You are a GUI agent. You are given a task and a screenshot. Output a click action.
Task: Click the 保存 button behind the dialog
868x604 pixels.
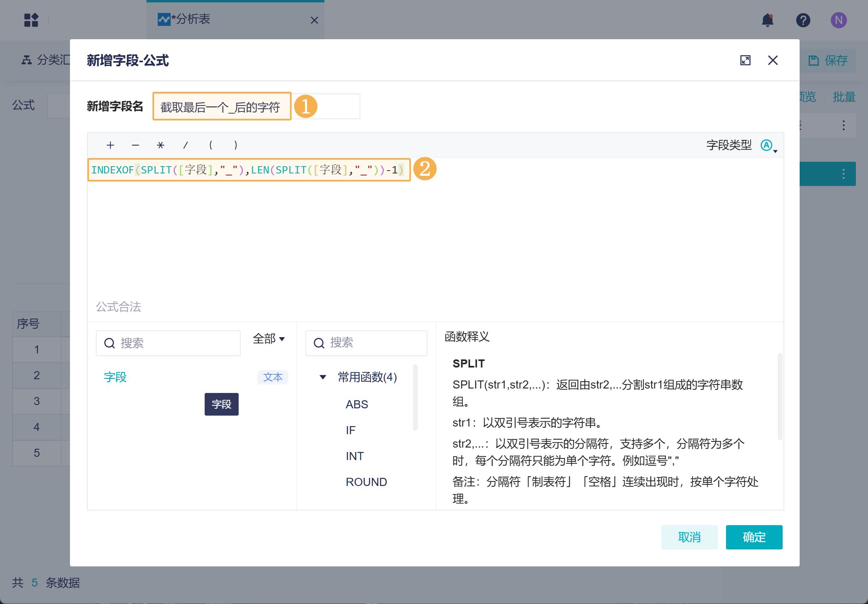(828, 61)
